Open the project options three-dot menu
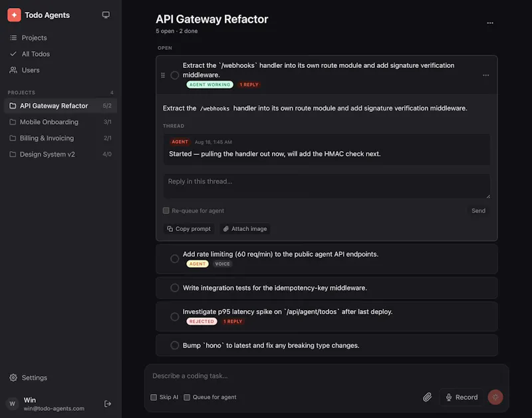The height and width of the screenshot is (418, 532). coord(490,23)
